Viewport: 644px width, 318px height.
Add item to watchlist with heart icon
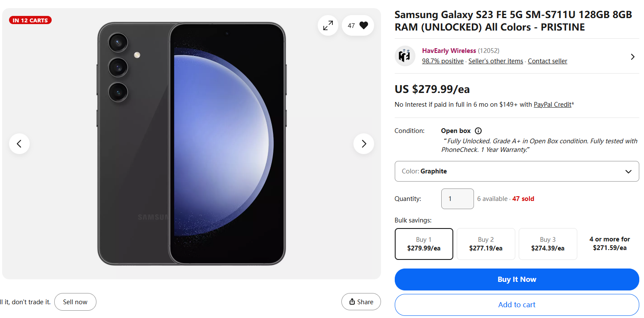tap(358, 26)
